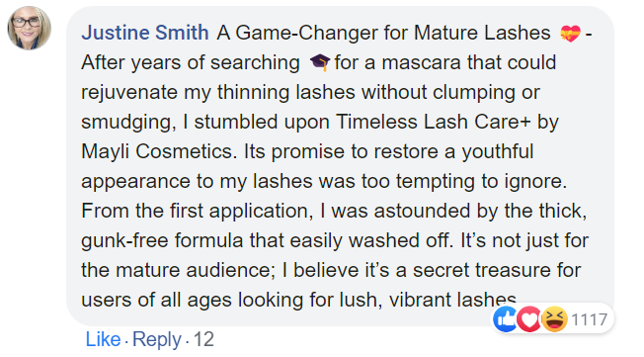Open the comment timestamp showing 12
Image resolution: width=644 pixels, height=357 pixels.
coord(203,340)
